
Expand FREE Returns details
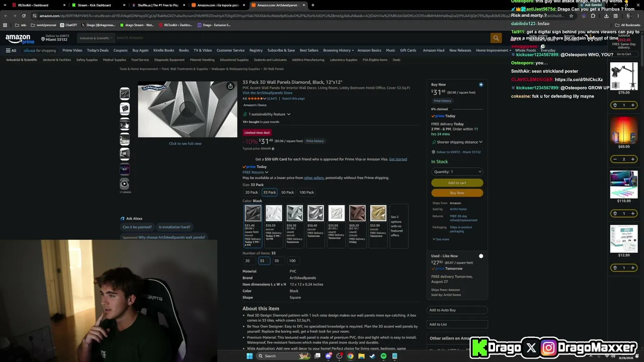256,172
